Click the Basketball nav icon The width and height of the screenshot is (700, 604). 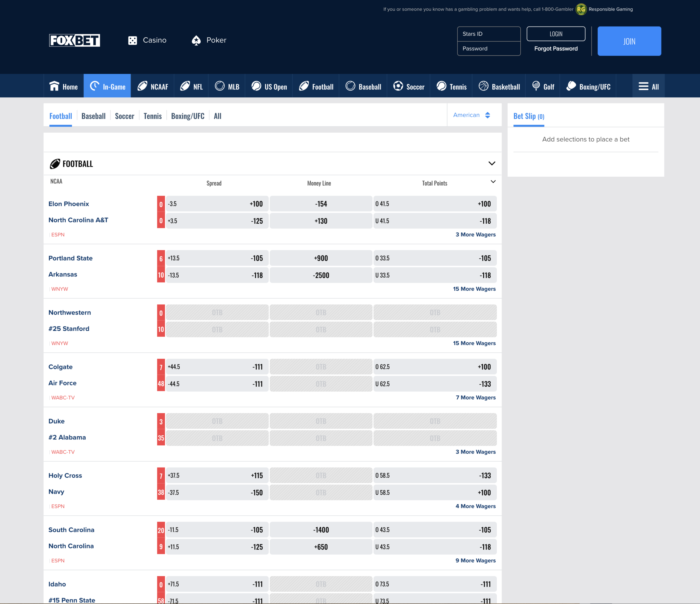[x=483, y=86]
